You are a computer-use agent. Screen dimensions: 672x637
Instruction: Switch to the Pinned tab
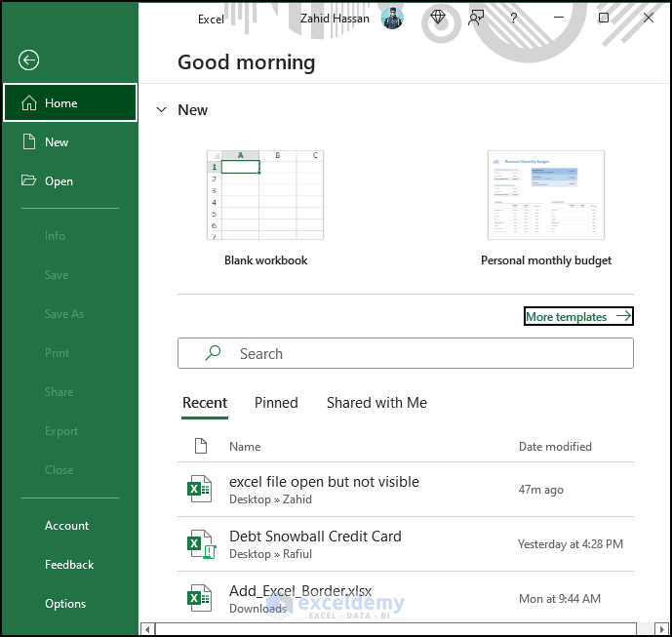(276, 403)
